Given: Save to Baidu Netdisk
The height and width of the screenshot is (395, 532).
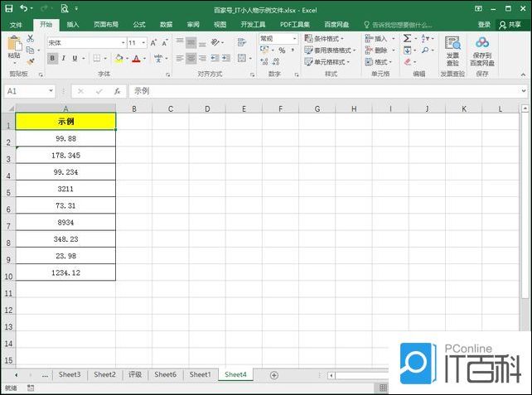Looking at the screenshot, I should pyautogui.click(x=482, y=51).
